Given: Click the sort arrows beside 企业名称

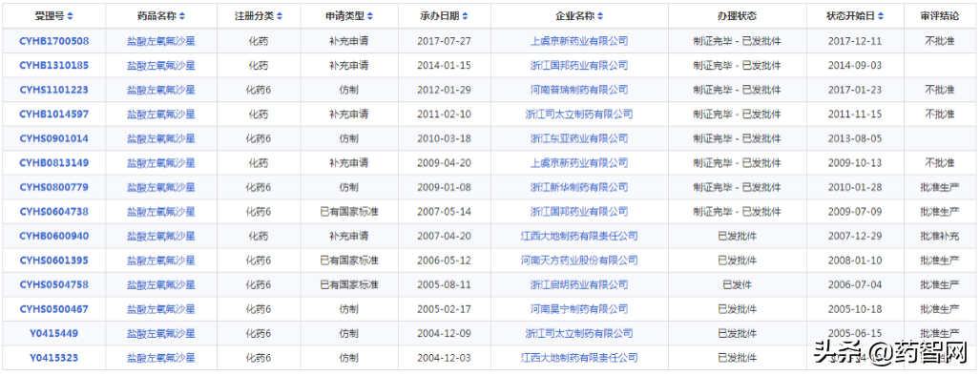Looking at the screenshot, I should (x=600, y=16).
